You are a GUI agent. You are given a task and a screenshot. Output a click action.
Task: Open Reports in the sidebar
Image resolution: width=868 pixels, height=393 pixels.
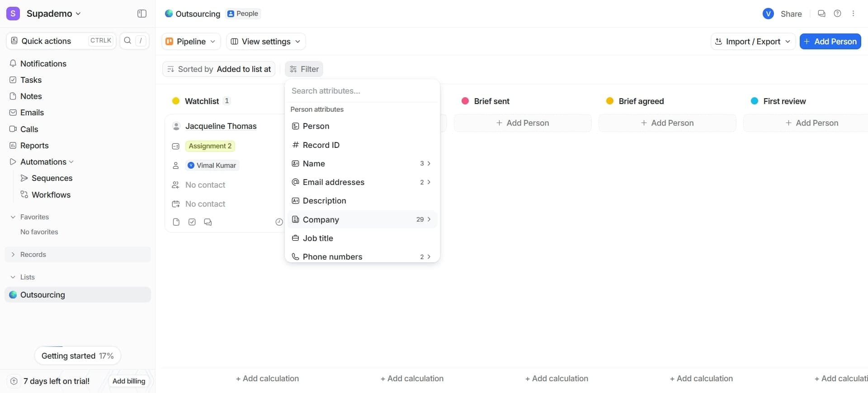pos(34,146)
